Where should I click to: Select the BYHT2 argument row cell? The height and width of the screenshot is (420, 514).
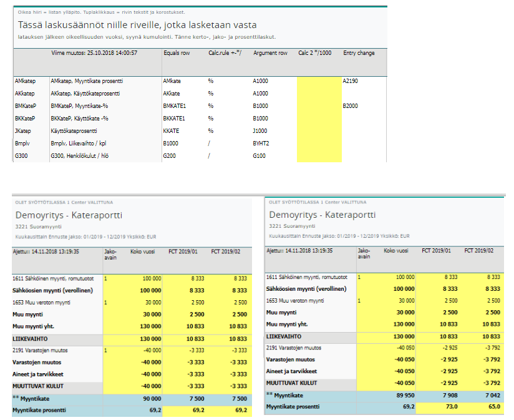coord(261,143)
